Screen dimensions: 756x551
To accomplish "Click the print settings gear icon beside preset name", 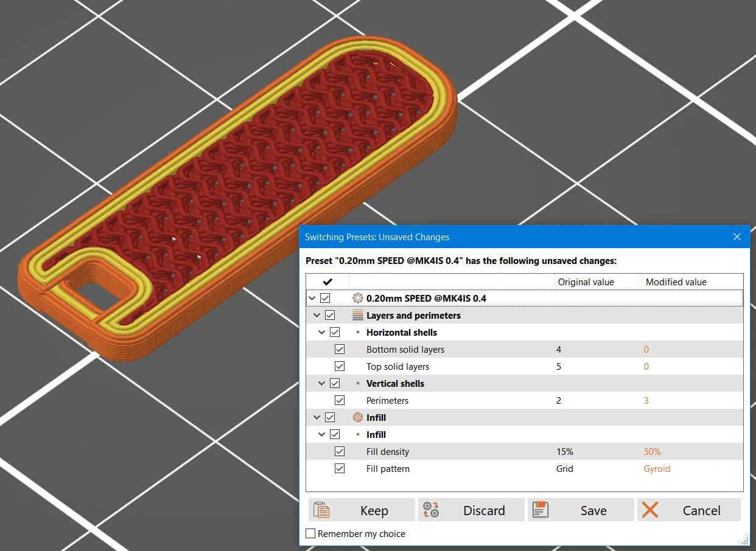I will tap(358, 299).
